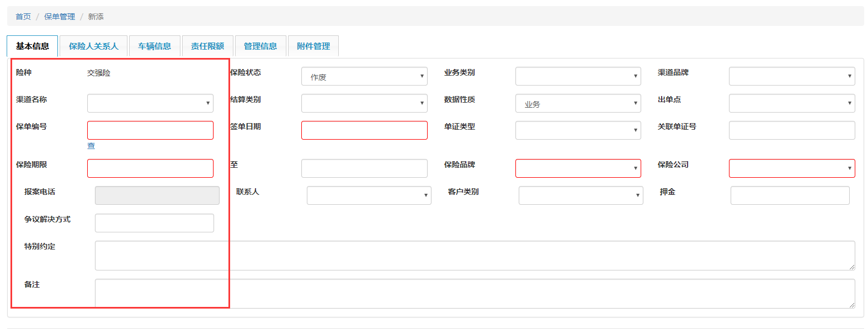Switch to the 保险人关系人 tab
Image resolution: width=868 pixels, height=329 pixels.
pos(93,46)
